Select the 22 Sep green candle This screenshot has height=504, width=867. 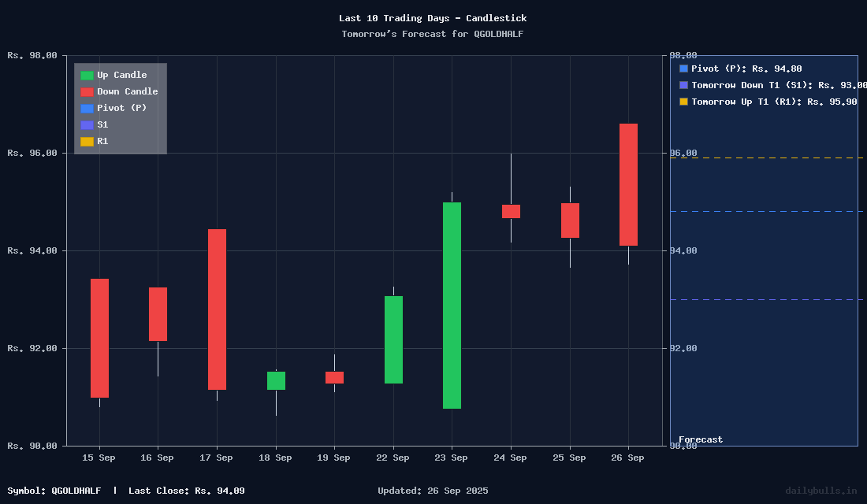(x=393, y=340)
